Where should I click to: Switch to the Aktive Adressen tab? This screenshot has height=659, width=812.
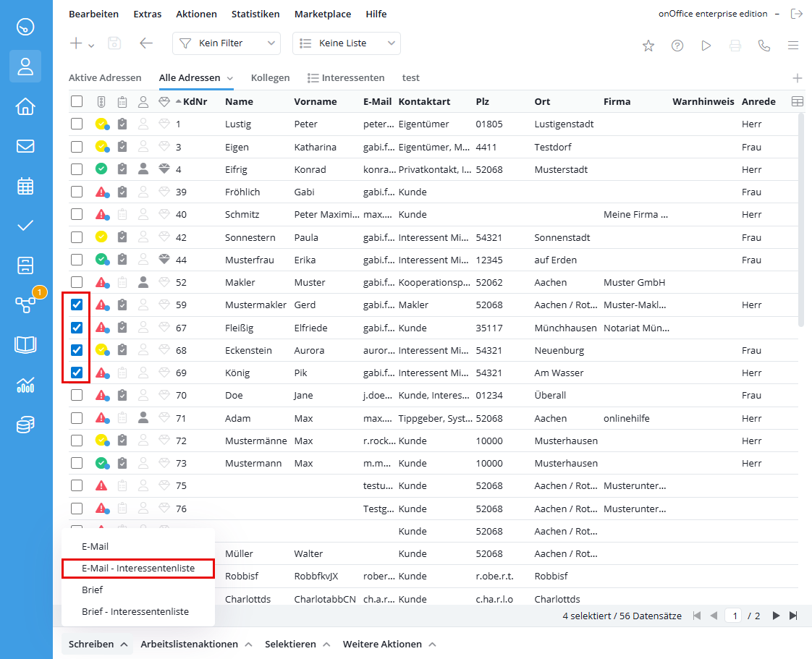tap(105, 77)
